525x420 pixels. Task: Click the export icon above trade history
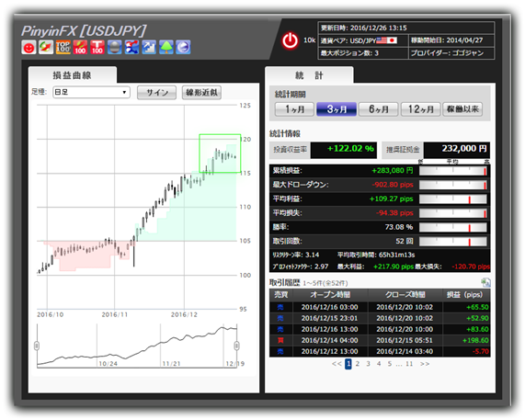point(485,282)
